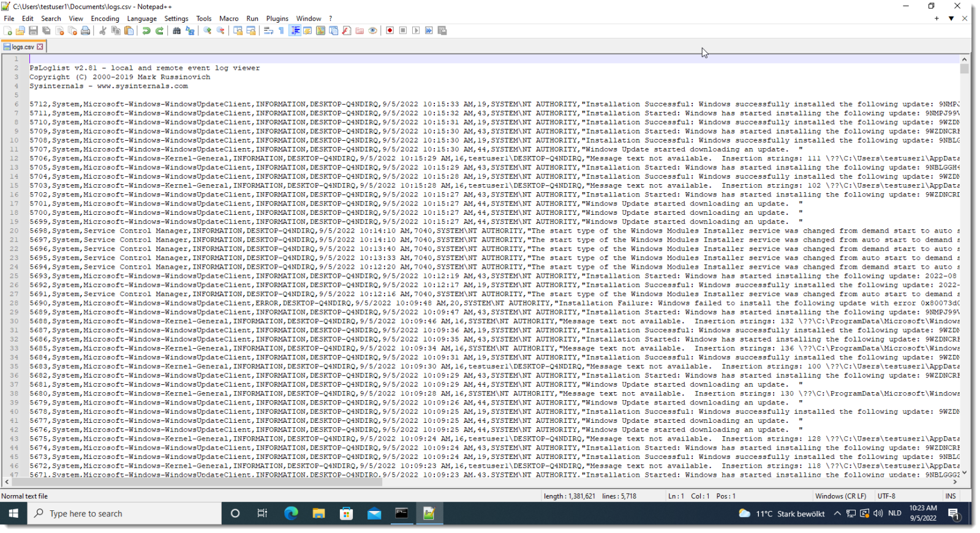Image resolution: width=980 pixels, height=533 pixels.
Task: Toggle INS insert mode in status bar
Action: tap(951, 496)
